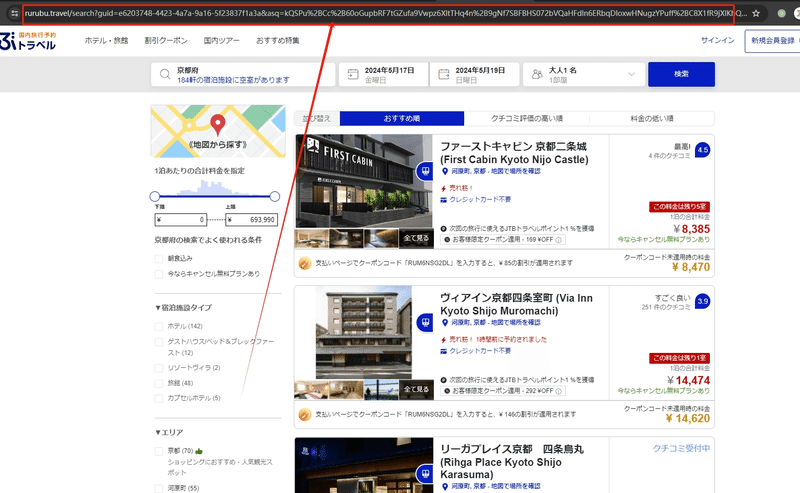Click minimum price ¥0 input field
The width and height of the screenshot is (800, 493).
181,219
